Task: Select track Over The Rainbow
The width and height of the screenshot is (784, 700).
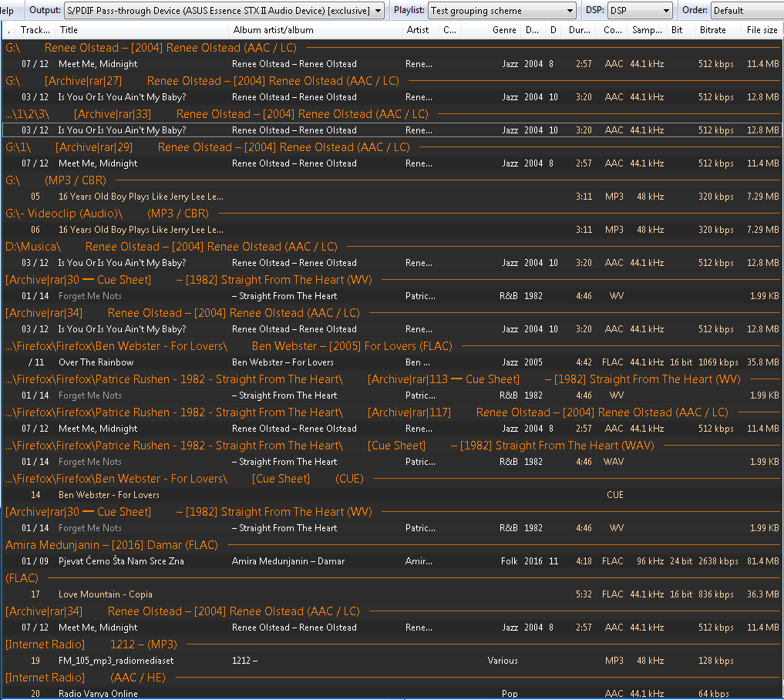Action: (x=392, y=362)
